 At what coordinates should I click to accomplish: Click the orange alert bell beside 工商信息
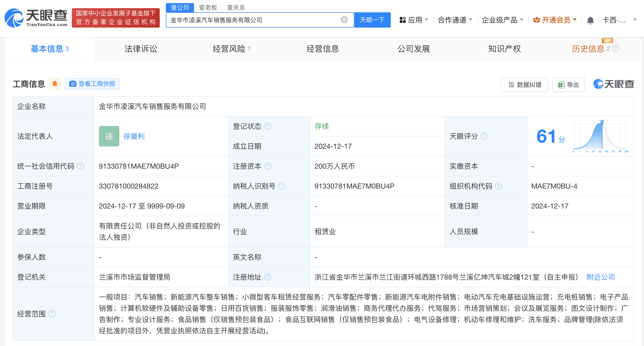point(55,84)
